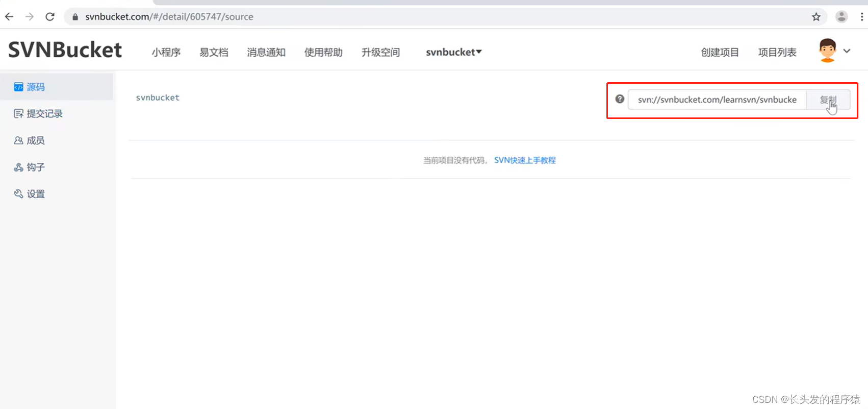Viewport: 868px width, 409px height.
Task: Select 提交记录 in the sidebar
Action: [57, 113]
